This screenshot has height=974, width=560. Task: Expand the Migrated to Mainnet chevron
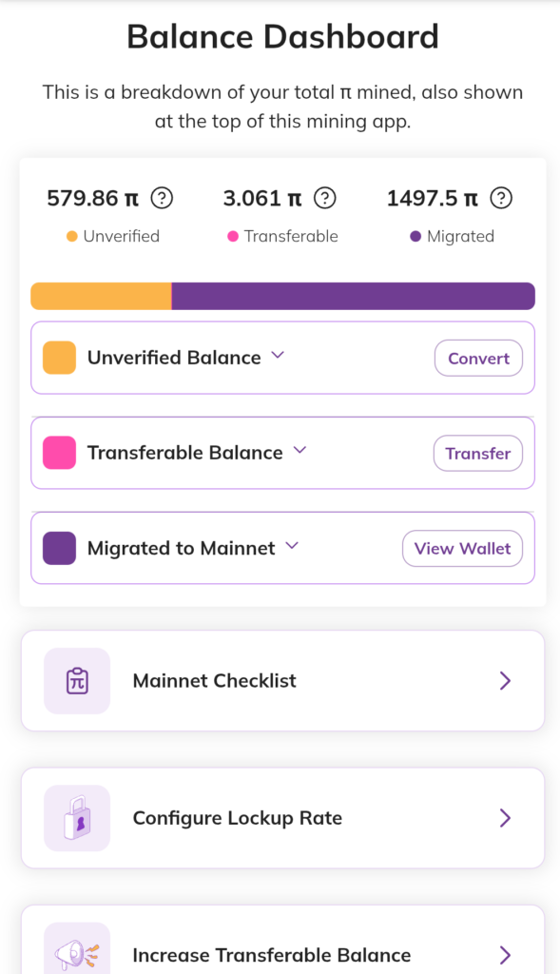coord(292,545)
